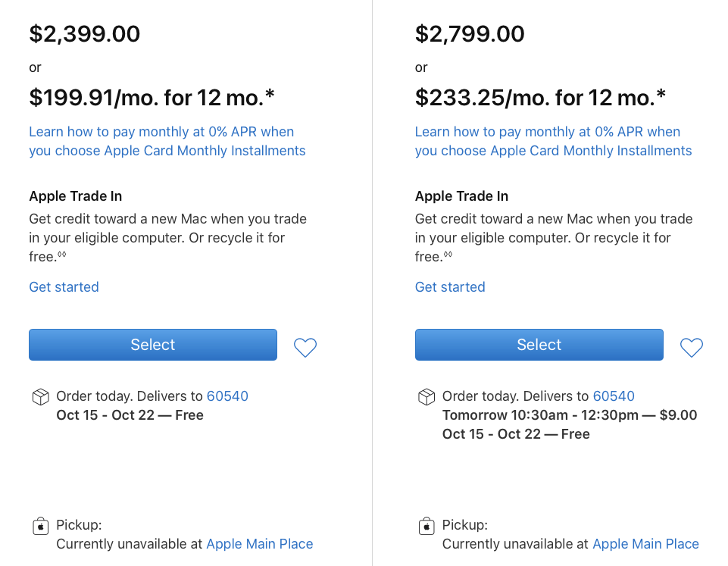The image size is (728, 566).
Task: Click the $233.25/mo. for 12 mo. price text
Action: [x=540, y=98]
